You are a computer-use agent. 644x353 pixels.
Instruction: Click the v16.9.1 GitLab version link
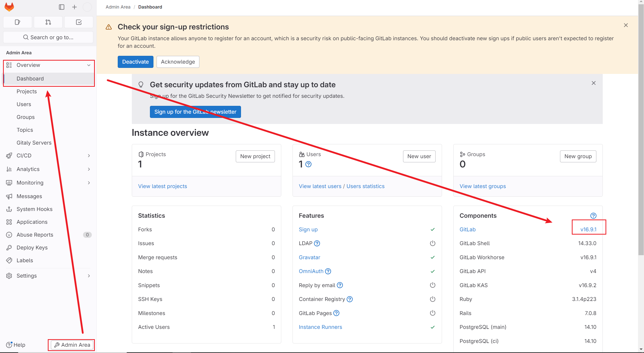pos(588,230)
